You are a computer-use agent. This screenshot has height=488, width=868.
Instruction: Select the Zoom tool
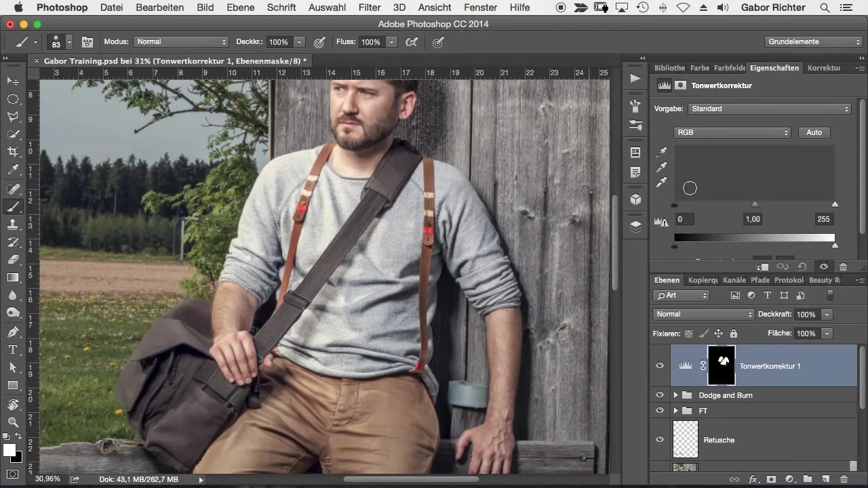pyautogui.click(x=13, y=422)
